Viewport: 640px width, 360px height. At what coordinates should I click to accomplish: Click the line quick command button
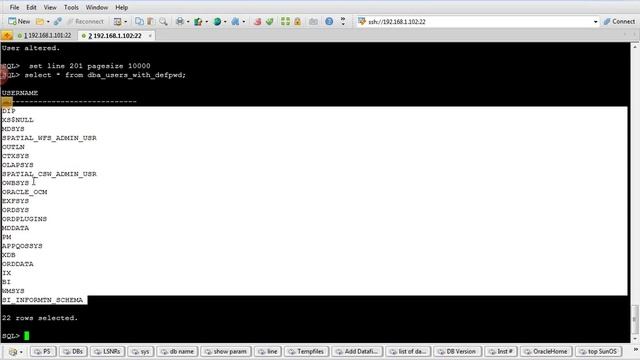pos(268,351)
